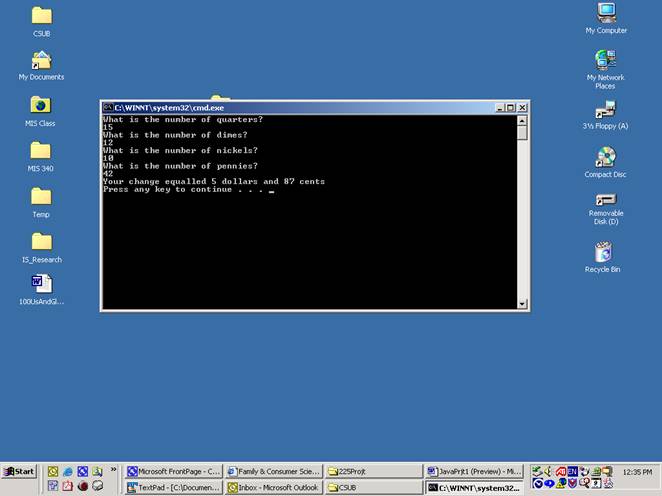The image size is (662, 496).
Task: Close the cmd.exe window
Action: (522, 108)
